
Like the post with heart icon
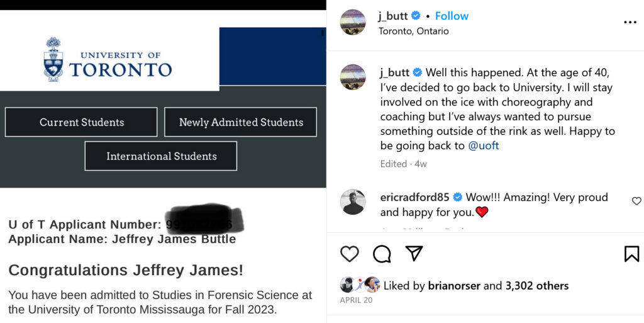(x=350, y=254)
